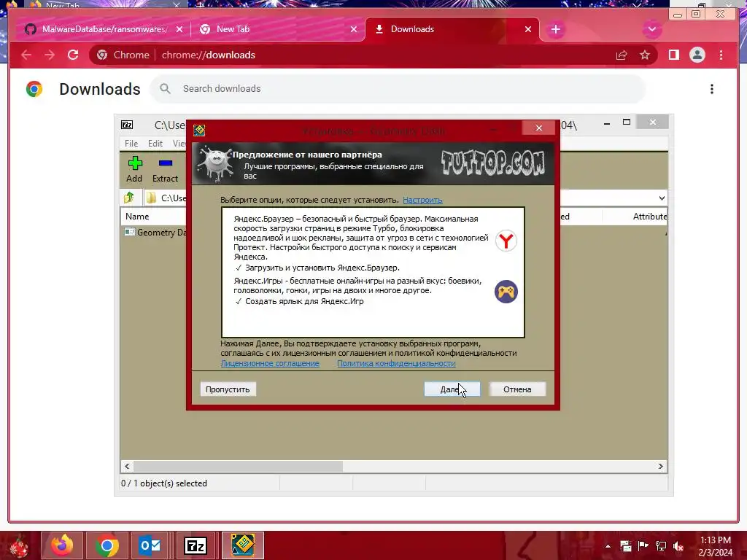Expand the 7-Zip address path dropdown

pos(662,198)
